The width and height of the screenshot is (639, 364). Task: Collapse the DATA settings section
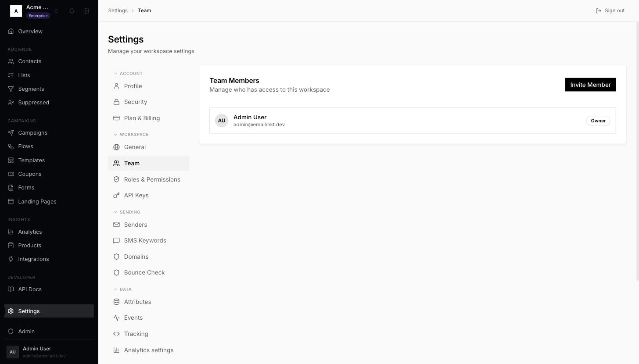click(123, 289)
